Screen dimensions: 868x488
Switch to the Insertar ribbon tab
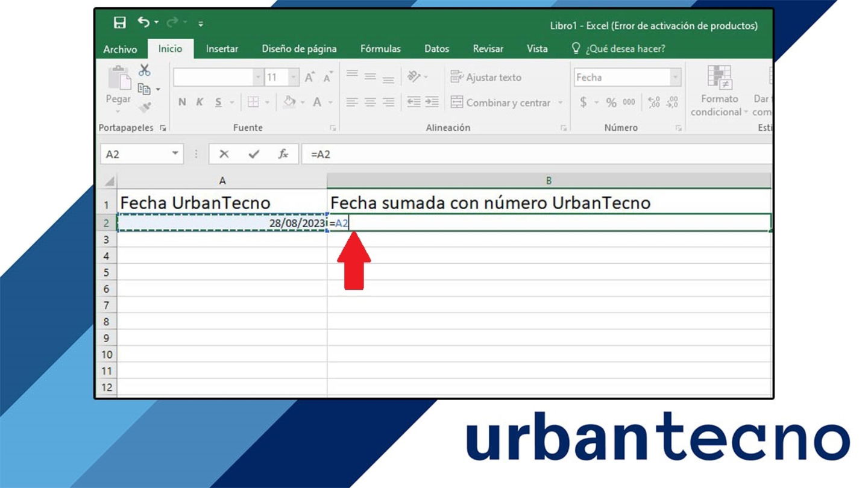pos(222,49)
